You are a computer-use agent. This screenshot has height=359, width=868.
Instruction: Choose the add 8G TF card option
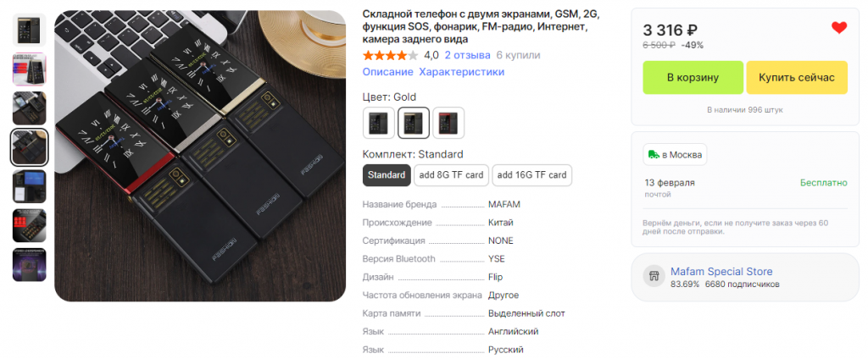451,175
